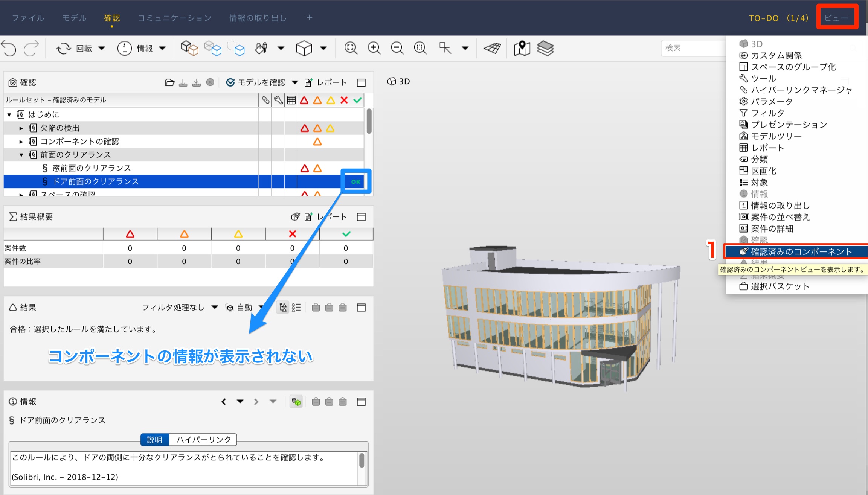Click the layers stack icon
This screenshot has width=868, height=495.
point(545,48)
